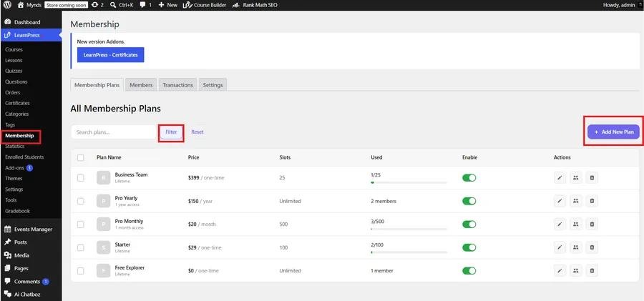View members of Business Team plan
This screenshot has height=301, width=644.
(576, 178)
